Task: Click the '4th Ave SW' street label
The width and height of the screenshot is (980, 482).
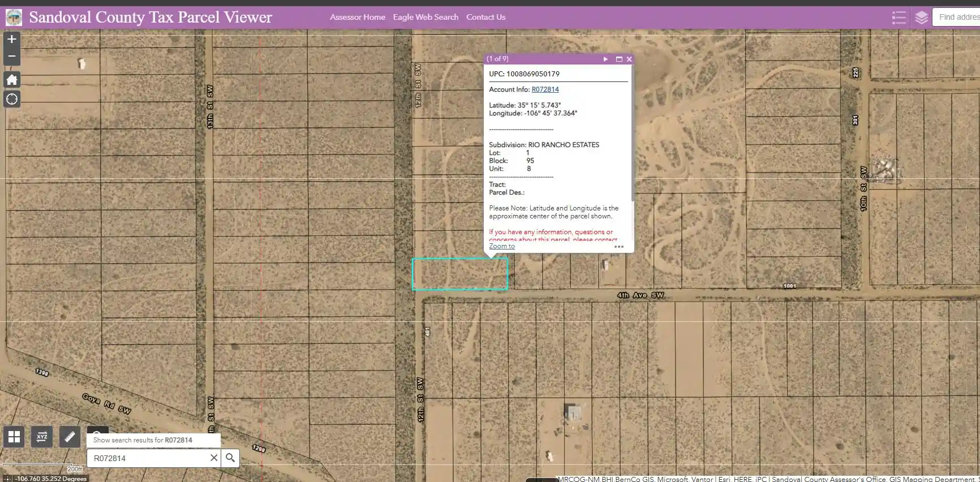Action: (641, 295)
